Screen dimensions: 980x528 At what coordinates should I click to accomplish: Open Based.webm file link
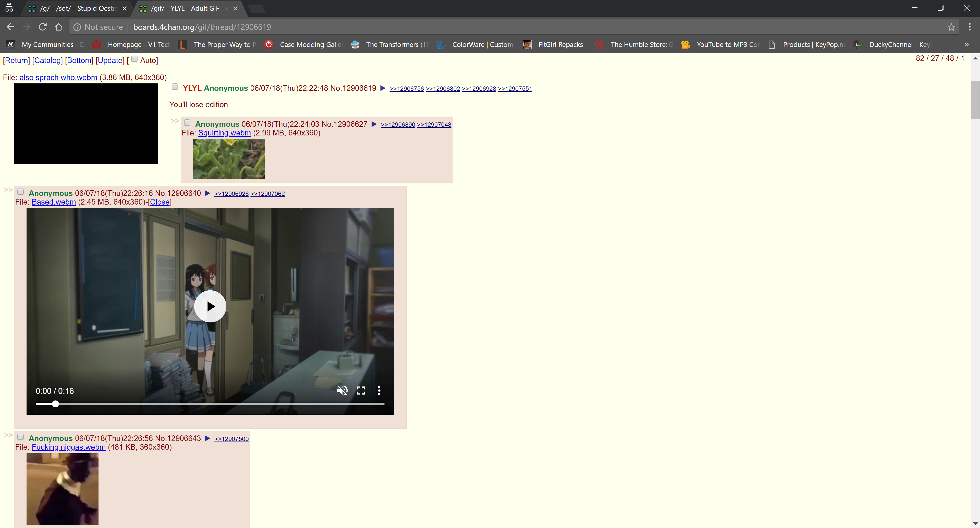pyautogui.click(x=54, y=202)
